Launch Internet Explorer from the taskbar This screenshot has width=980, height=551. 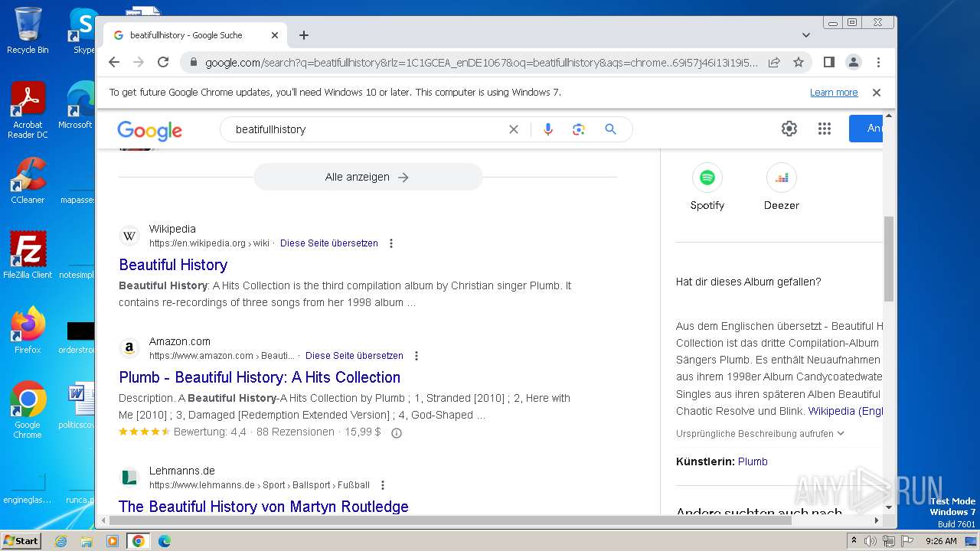pyautogui.click(x=60, y=541)
